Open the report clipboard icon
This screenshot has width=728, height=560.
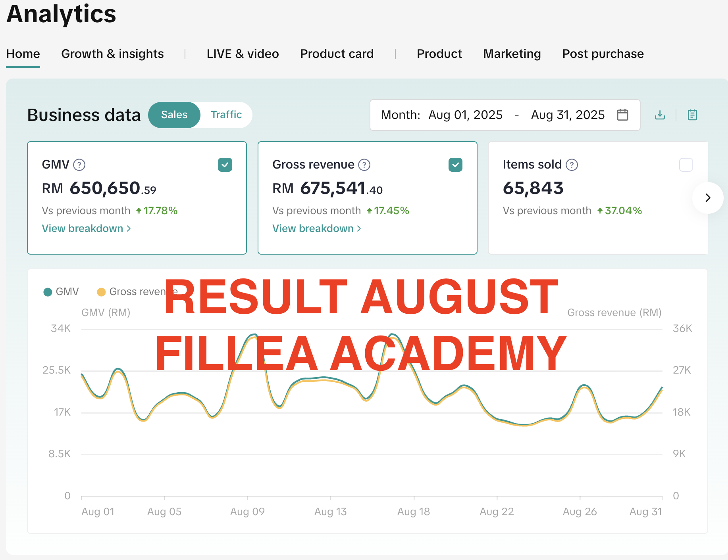pyautogui.click(x=692, y=115)
